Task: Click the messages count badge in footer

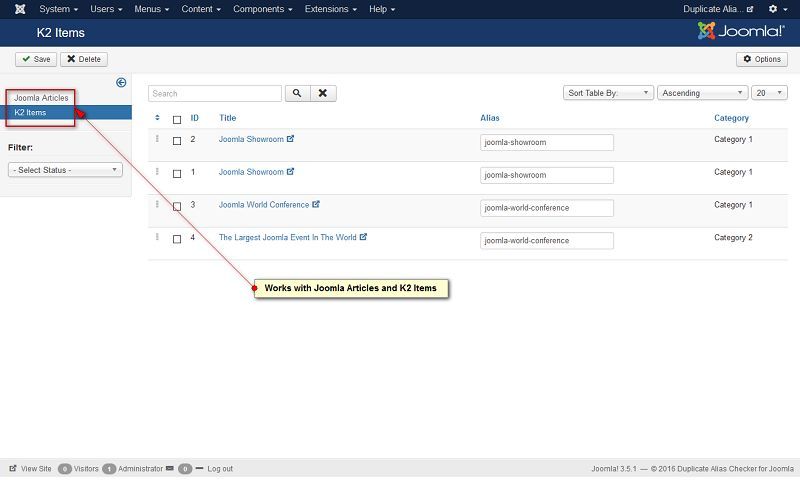Action: 185,468
